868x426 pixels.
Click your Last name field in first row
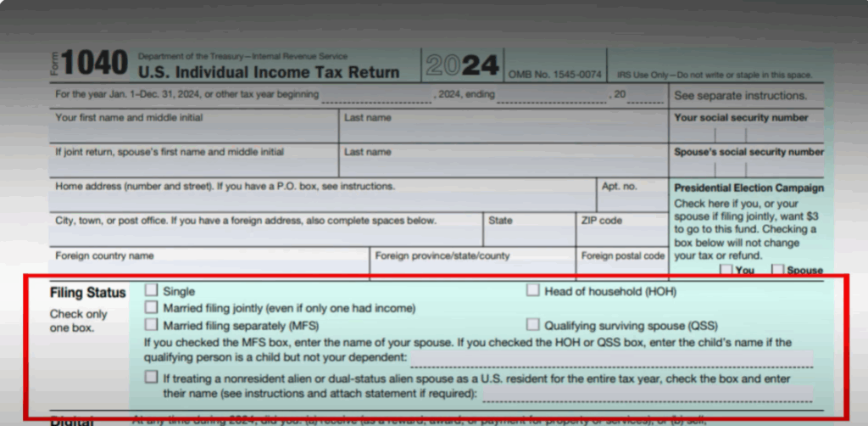click(x=504, y=131)
